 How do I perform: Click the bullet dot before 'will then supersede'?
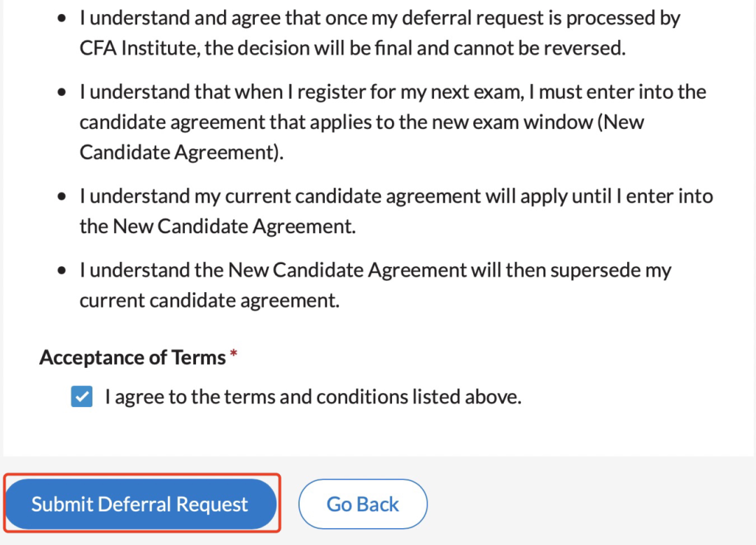coord(63,270)
